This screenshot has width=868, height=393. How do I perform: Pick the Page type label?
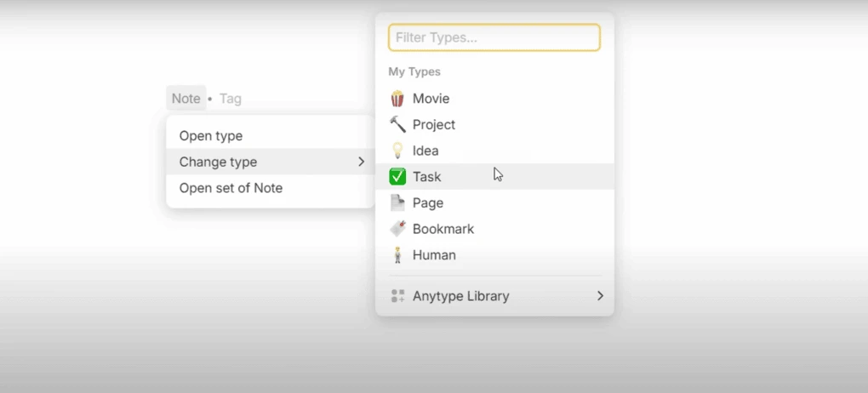[x=428, y=203]
